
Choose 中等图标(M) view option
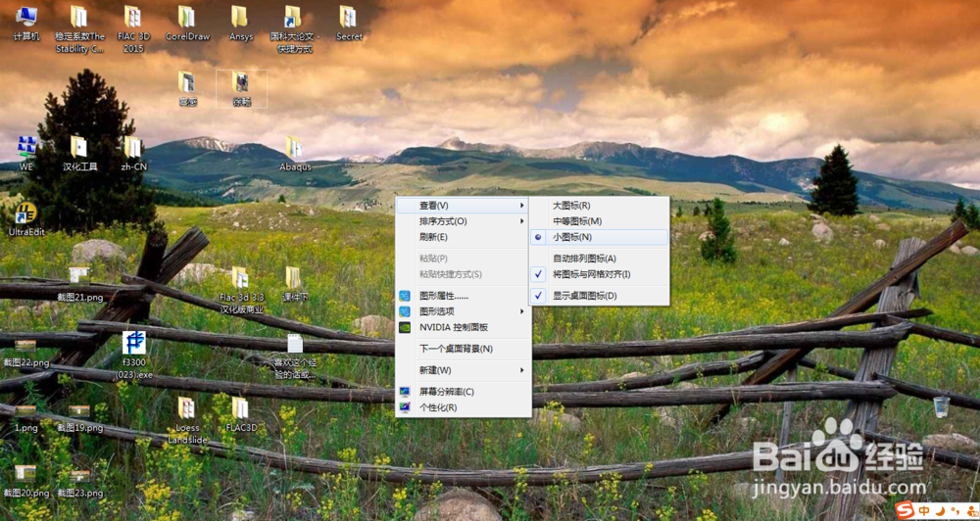click(600, 221)
